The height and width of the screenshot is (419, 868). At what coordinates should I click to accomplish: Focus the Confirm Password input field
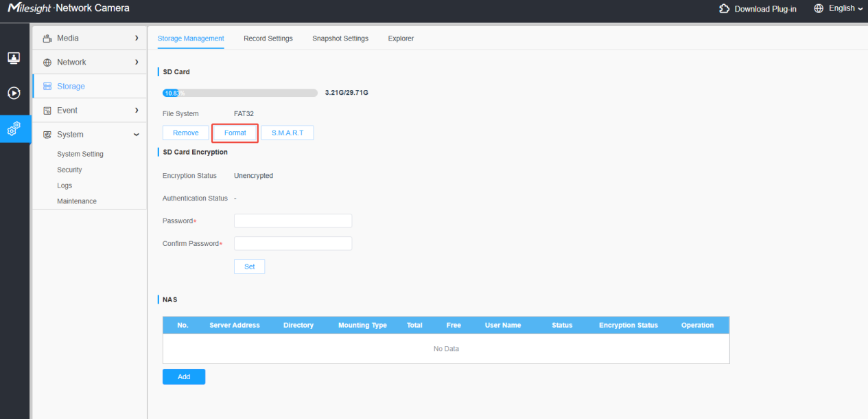(293, 243)
